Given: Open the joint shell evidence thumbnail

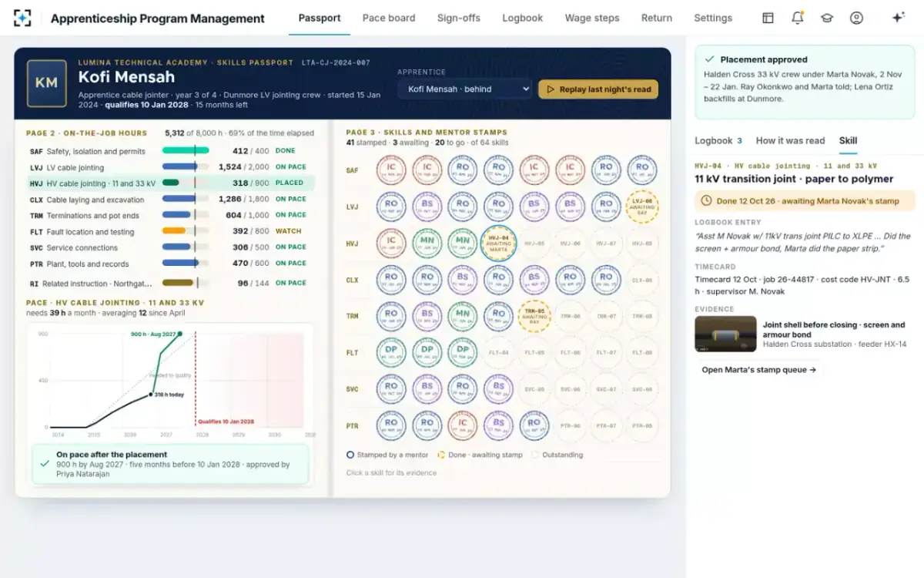Looking at the screenshot, I should click(x=725, y=334).
